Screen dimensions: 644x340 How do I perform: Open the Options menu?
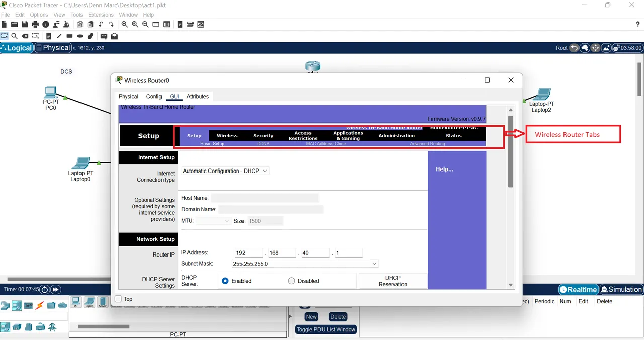pyautogui.click(x=39, y=15)
